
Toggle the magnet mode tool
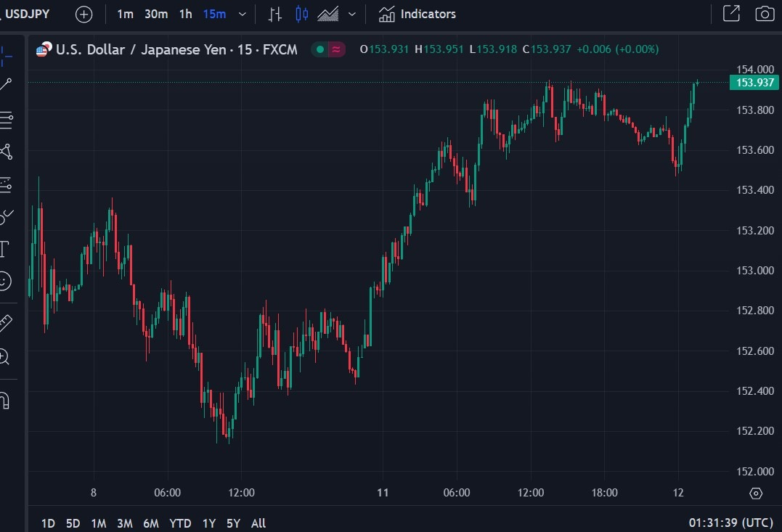click(x=4, y=401)
